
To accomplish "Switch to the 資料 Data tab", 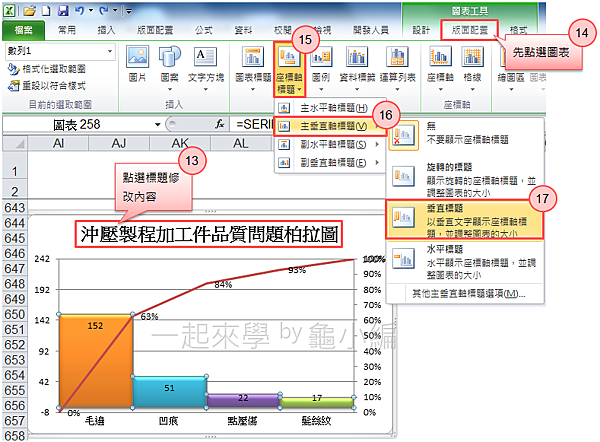I will pyautogui.click(x=243, y=30).
